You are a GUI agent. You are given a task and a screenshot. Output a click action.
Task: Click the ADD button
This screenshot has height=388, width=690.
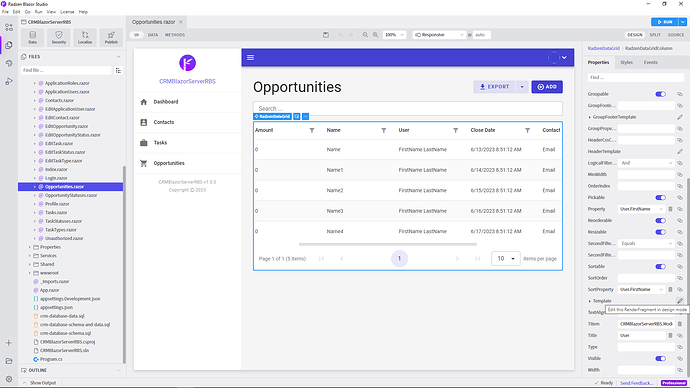point(547,87)
